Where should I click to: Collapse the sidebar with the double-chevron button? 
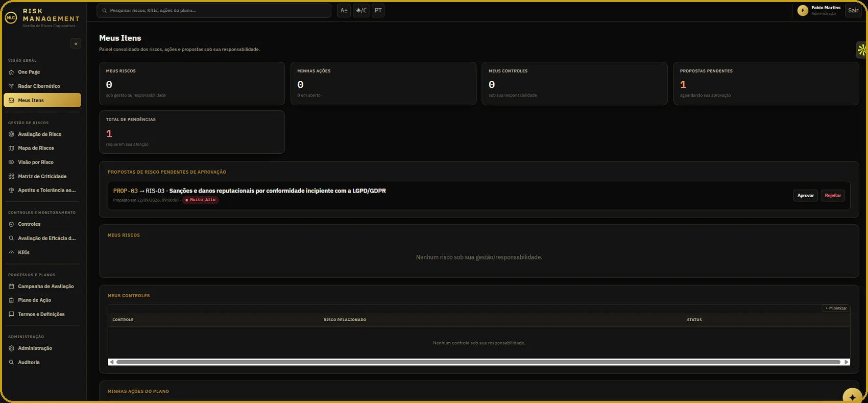pyautogui.click(x=76, y=43)
